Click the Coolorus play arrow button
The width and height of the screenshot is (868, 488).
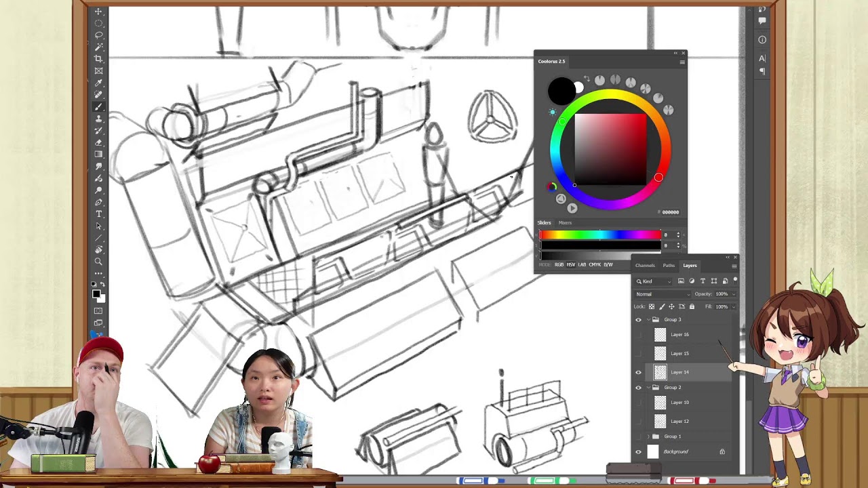pyautogui.click(x=572, y=208)
